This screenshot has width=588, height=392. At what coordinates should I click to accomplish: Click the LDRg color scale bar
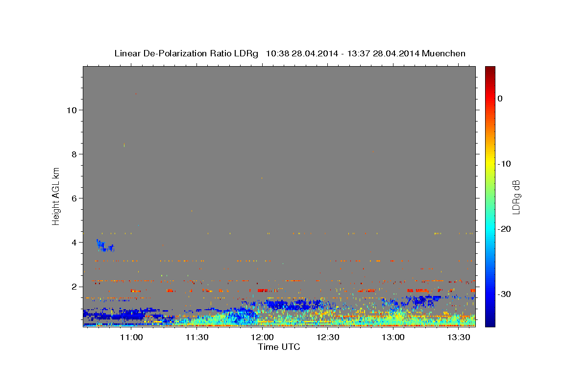tap(490, 196)
